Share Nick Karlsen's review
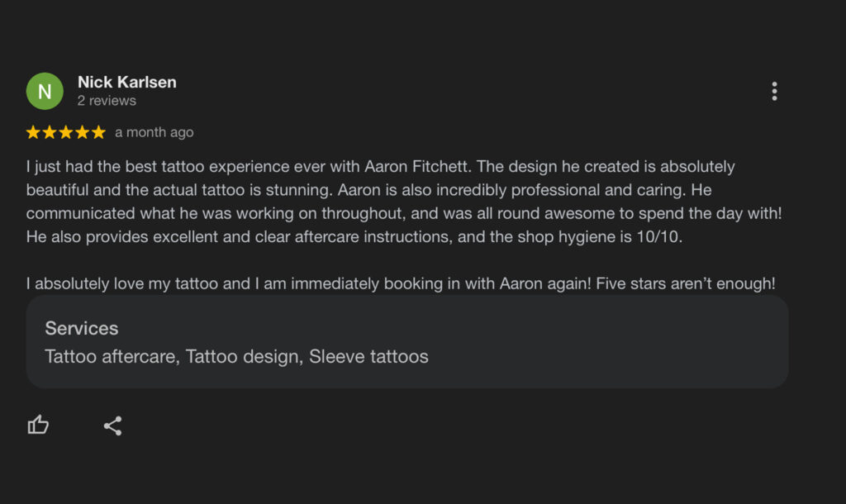 click(x=112, y=426)
